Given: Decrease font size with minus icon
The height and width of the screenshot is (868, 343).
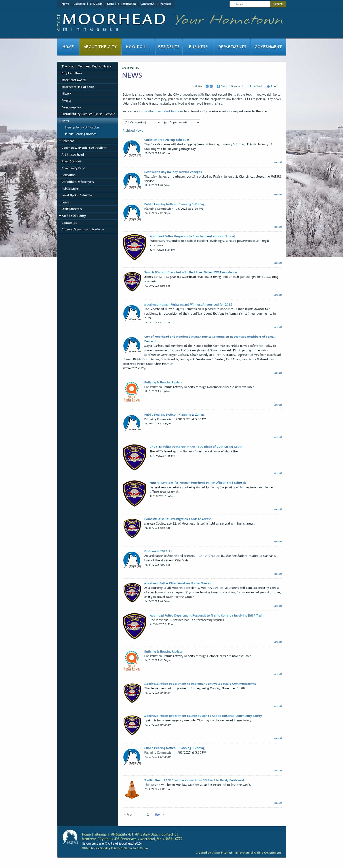Looking at the screenshot, I should 211,86.
